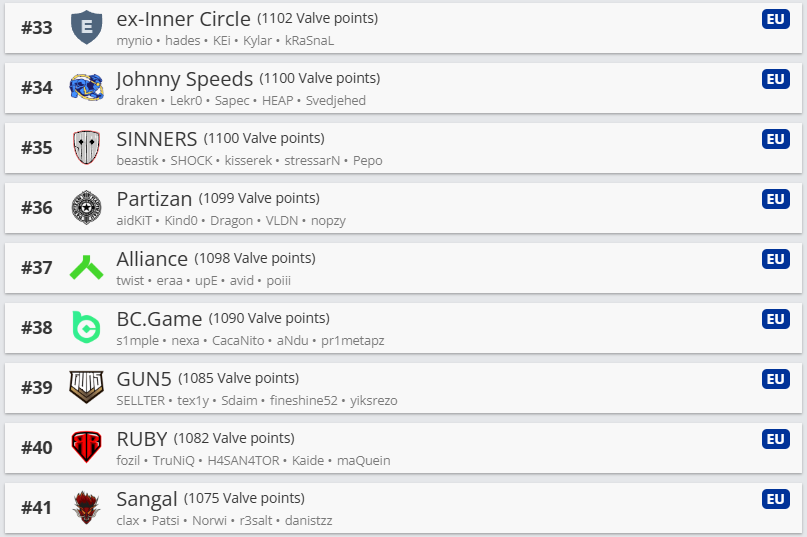Viewport: 807px width, 537px height.
Task: Click the Sangal demon logo
Action: 87,508
